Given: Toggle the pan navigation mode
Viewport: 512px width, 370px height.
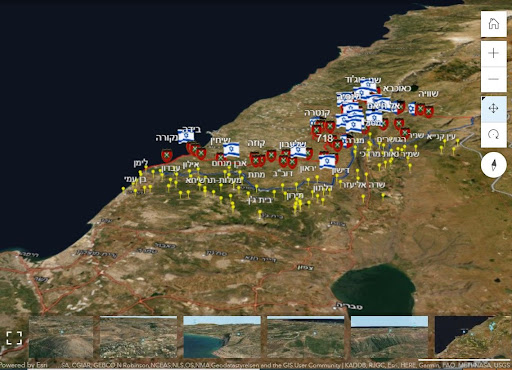Looking at the screenshot, I should point(494,109).
